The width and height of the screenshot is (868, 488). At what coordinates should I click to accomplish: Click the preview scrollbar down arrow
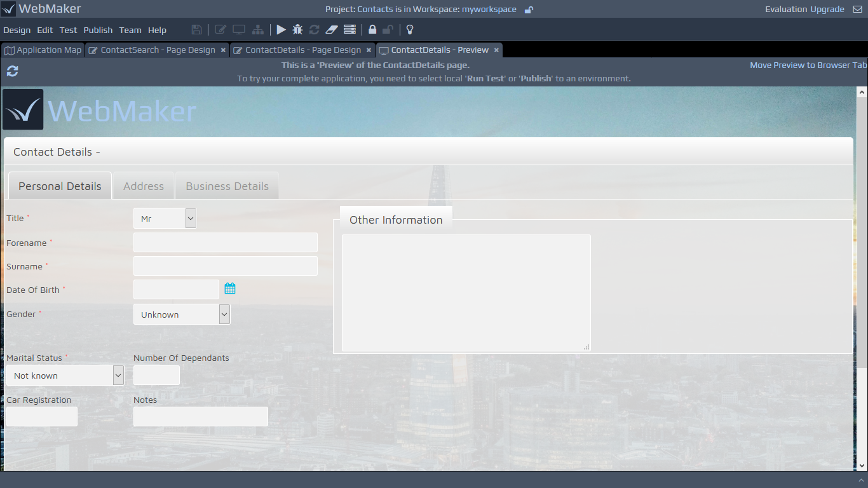click(x=862, y=466)
